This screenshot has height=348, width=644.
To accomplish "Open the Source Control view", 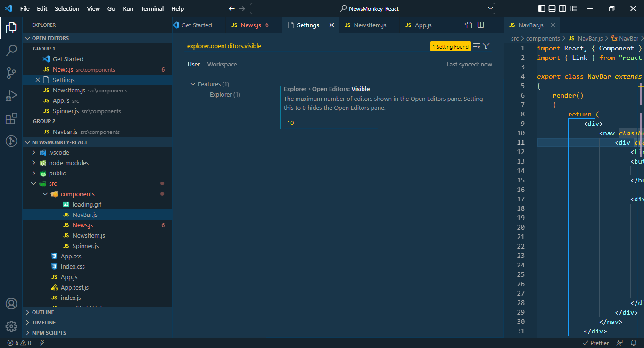I will coord(11,73).
